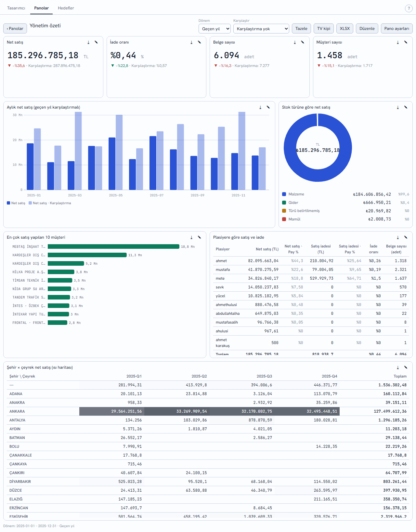This screenshot has width=416, height=532.
Task: Open the help question mark icon
Action: coord(409,8)
